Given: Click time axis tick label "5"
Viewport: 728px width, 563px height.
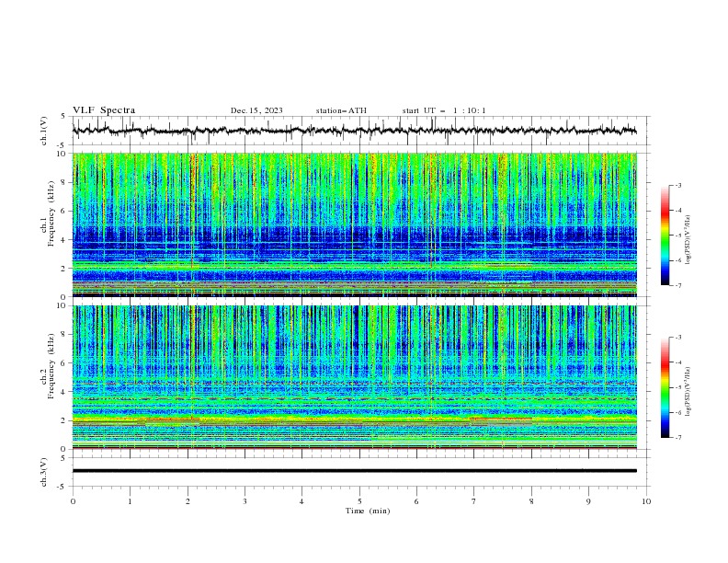Looking at the screenshot, I should [x=359, y=501].
